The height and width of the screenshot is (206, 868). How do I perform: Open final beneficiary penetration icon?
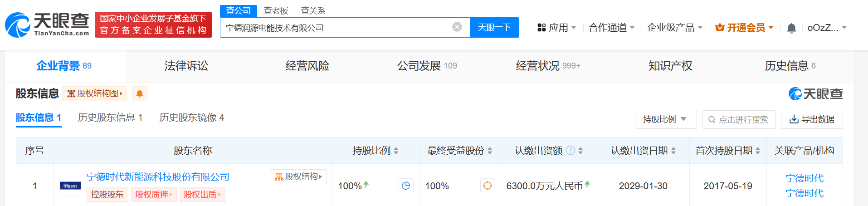pyautogui.click(x=488, y=186)
